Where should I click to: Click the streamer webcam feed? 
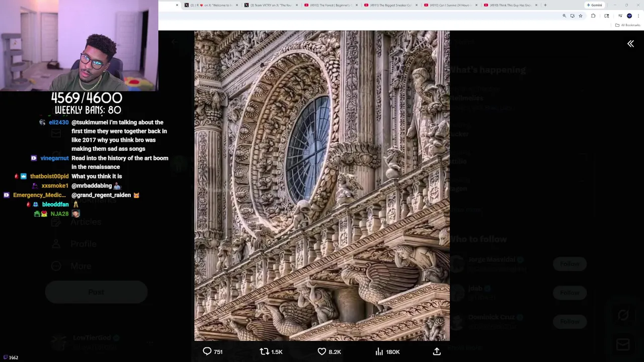[x=79, y=45]
